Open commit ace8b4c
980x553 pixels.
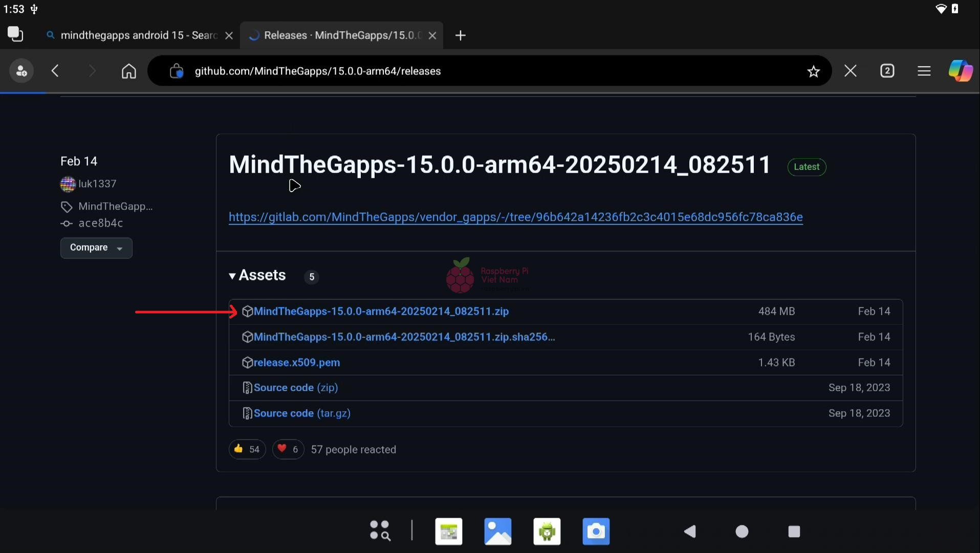(101, 223)
